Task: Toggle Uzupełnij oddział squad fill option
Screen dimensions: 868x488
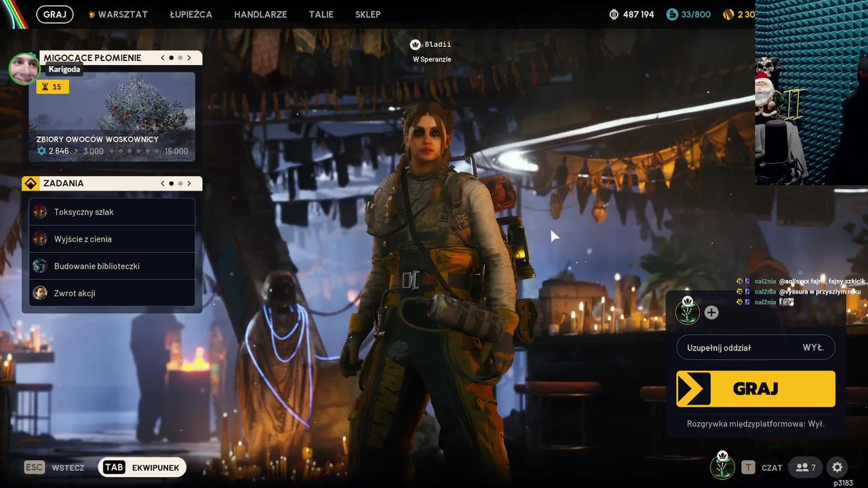Action: 755,348
